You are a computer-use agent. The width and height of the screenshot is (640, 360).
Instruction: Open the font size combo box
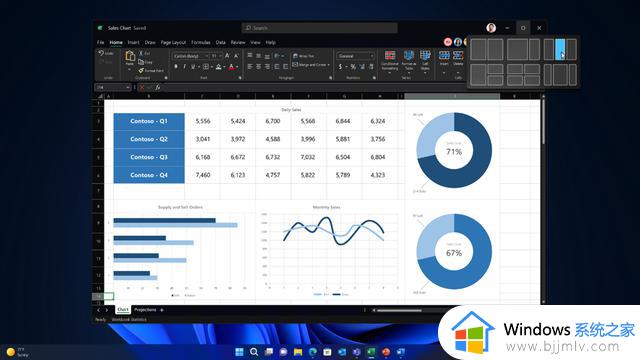point(216,56)
